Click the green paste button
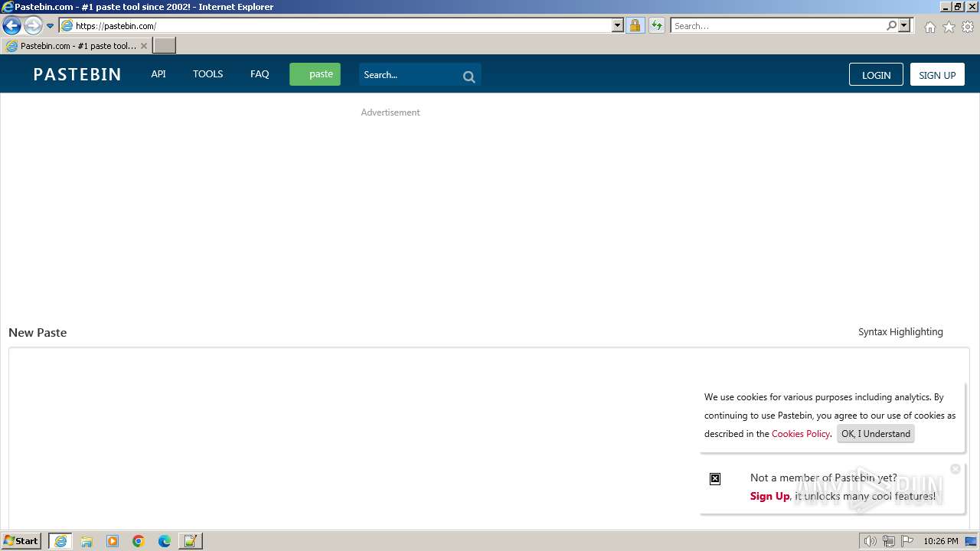Image resolution: width=980 pixels, height=551 pixels. coord(315,74)
